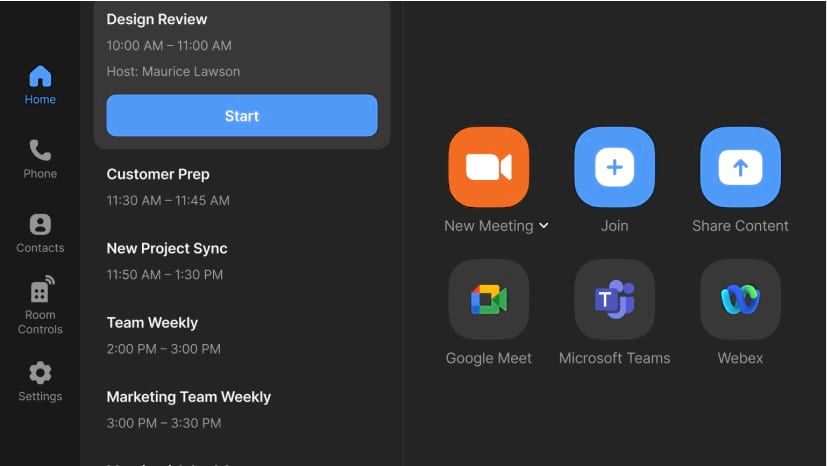Click the Microsoft Teams text label
Screen dimensions: 827x466
tap(614, 358)
